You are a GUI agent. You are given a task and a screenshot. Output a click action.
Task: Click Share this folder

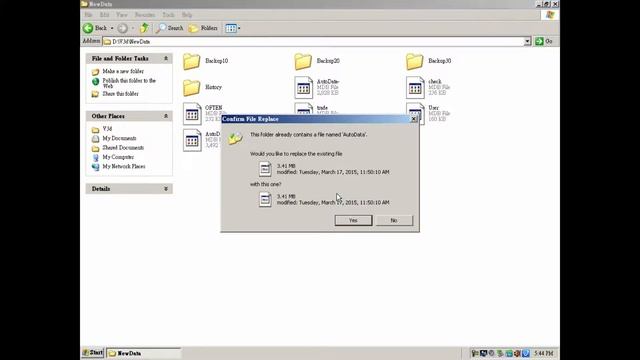point(120,94)
